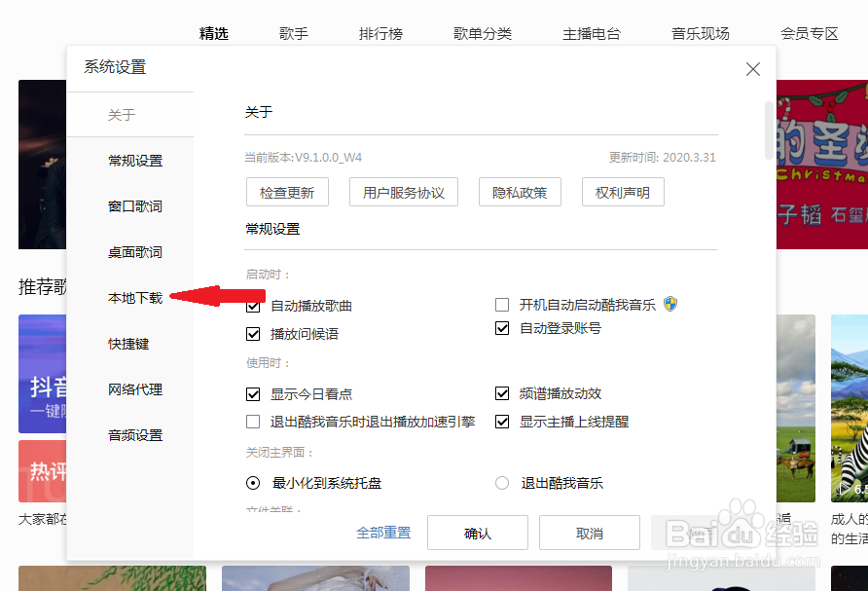This screenshot has width=868, height=591.
Task: Select 最小化到系统托盘 radio option
Action: click(x=253, y=483)
